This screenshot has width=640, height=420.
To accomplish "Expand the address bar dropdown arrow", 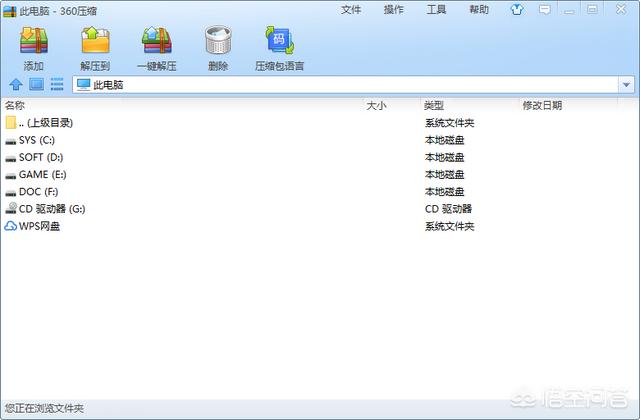I will 626,85.
